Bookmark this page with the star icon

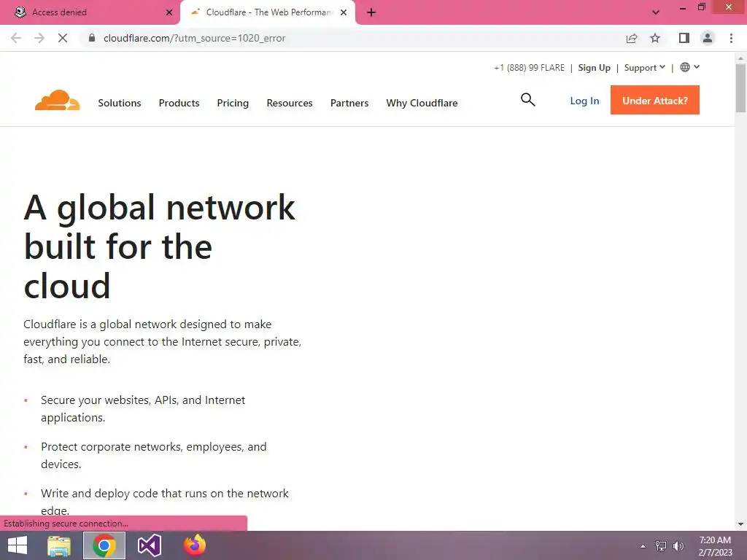click(655, 38)
